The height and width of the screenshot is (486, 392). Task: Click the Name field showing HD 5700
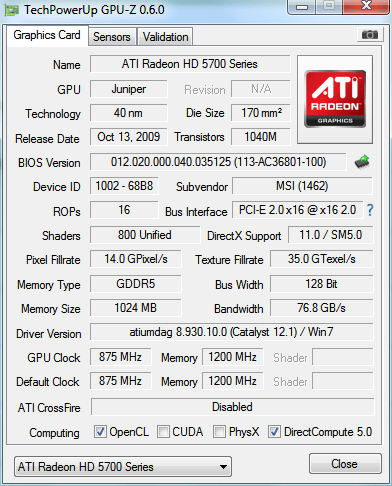(x=190, y=64)
